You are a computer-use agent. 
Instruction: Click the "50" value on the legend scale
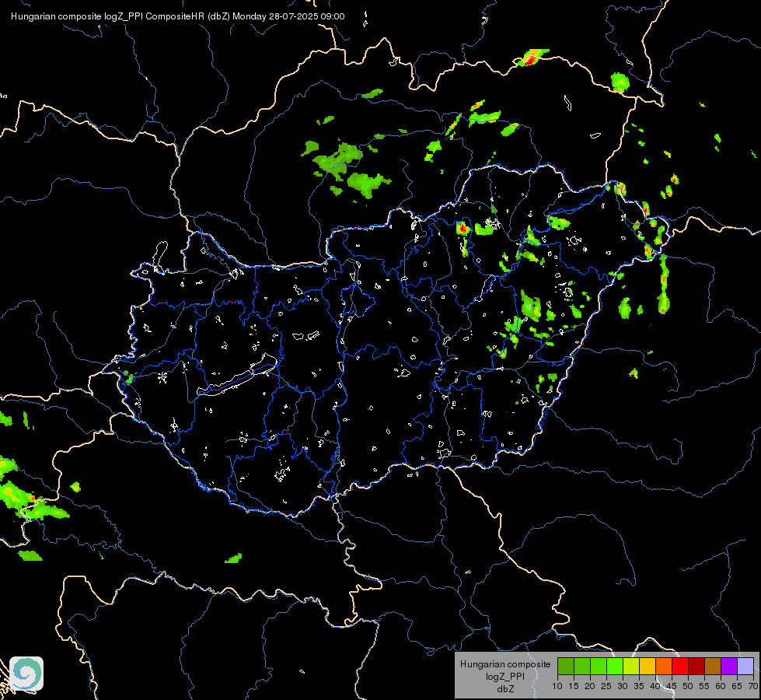[688, 686]
